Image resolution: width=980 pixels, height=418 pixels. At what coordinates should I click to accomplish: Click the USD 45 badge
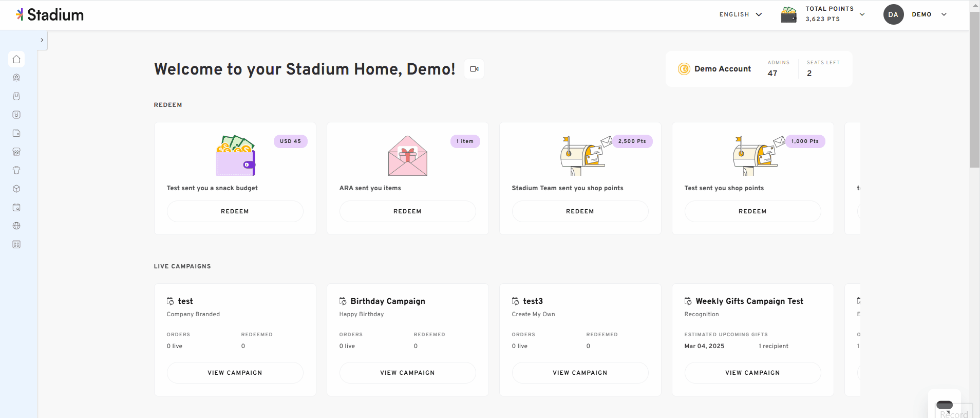291,141
